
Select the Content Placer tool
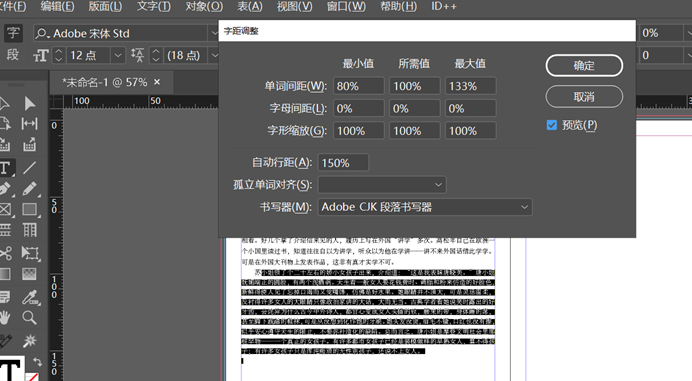point(30,145)
